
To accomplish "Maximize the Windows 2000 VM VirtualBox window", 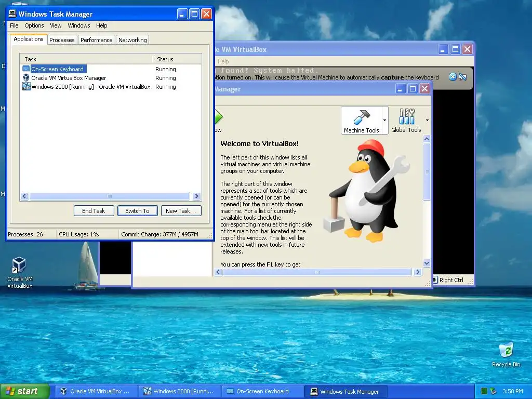I will pos(455,49).
